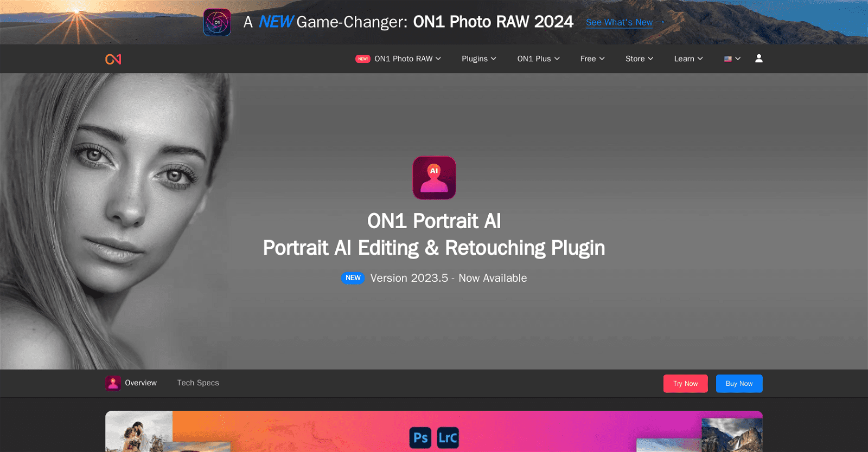
Task: Click the ON1 logo in navigation bar
Action: coord(113,59)
